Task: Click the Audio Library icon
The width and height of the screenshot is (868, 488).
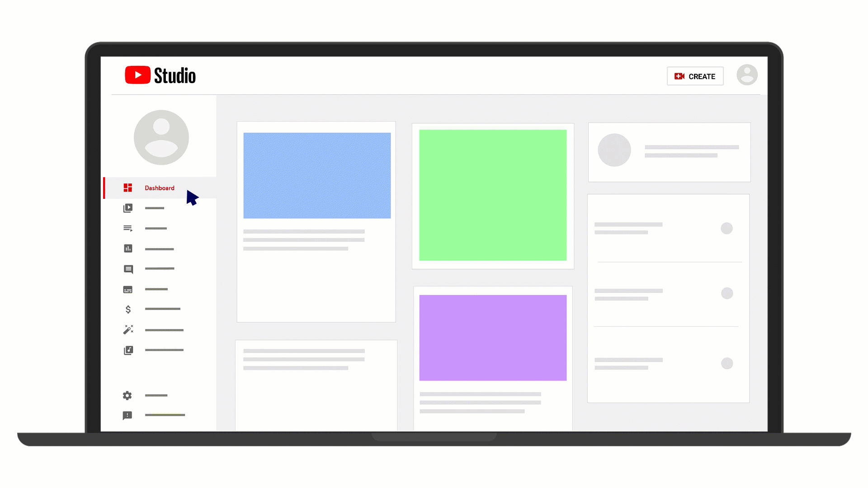Action: [x=127, y=350]
